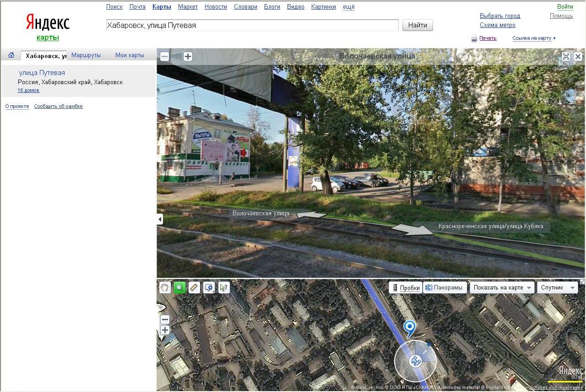Click the search address input field

(x=252, y=26)
